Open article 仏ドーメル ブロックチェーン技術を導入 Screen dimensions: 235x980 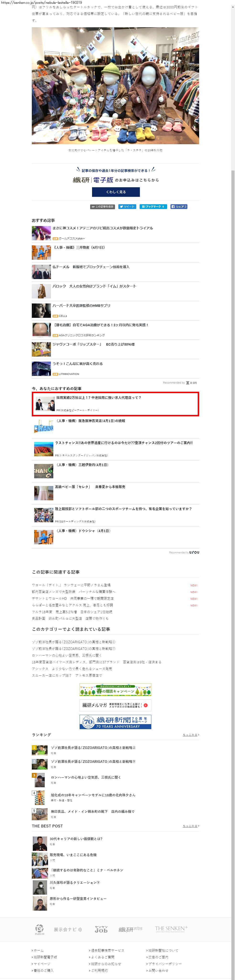91,267
